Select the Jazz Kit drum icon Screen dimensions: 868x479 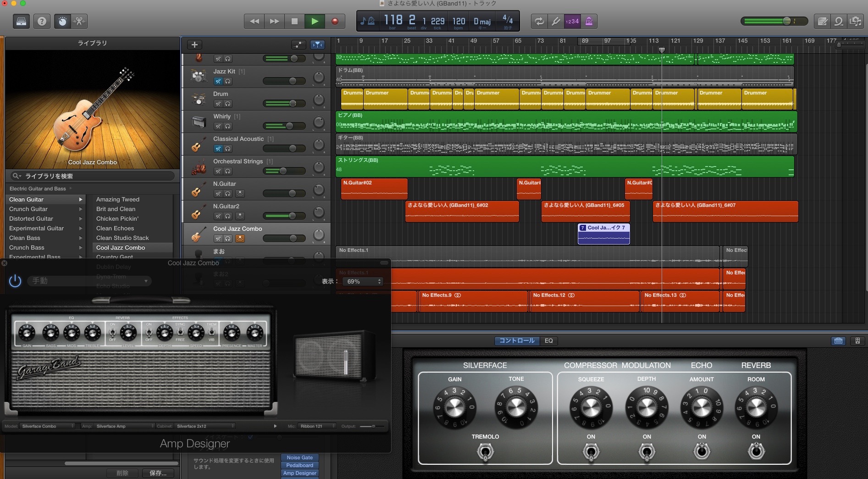(199, 76)
